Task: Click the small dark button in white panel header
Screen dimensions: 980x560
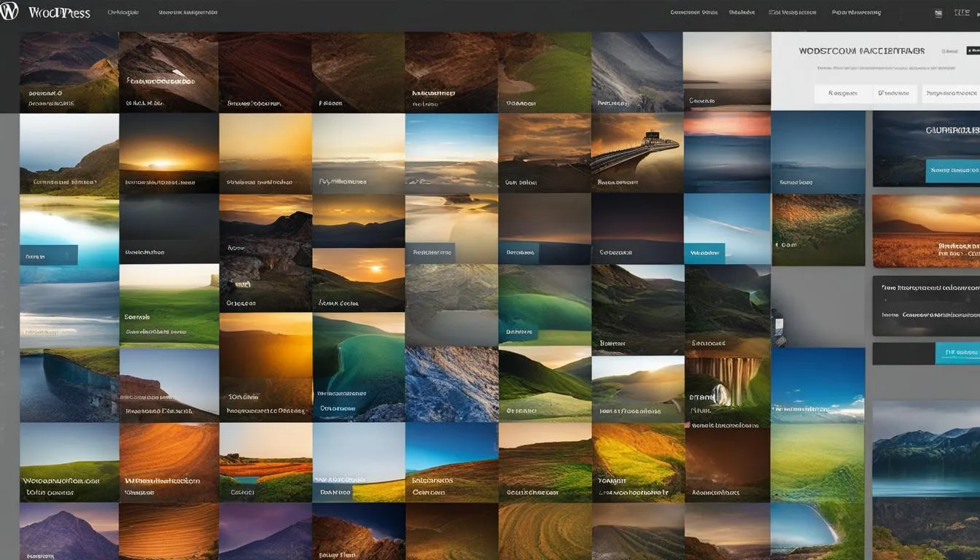Action: point(973,50)
